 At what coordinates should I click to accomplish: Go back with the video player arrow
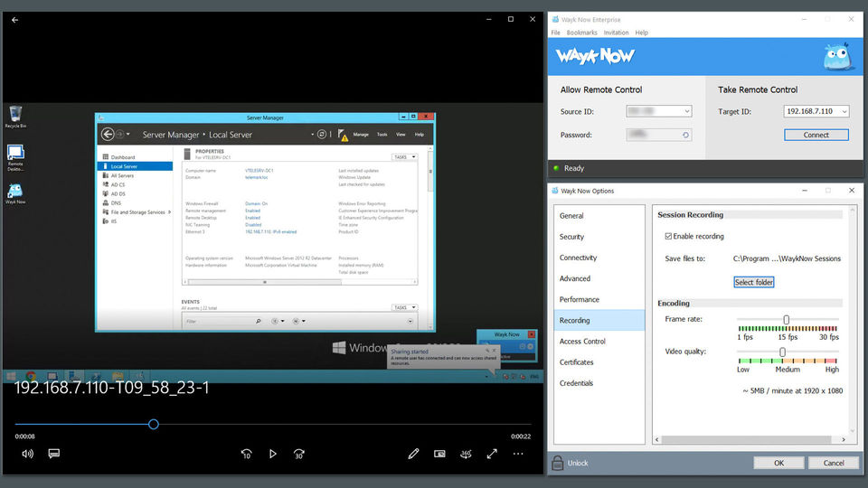tap(15, 20)
